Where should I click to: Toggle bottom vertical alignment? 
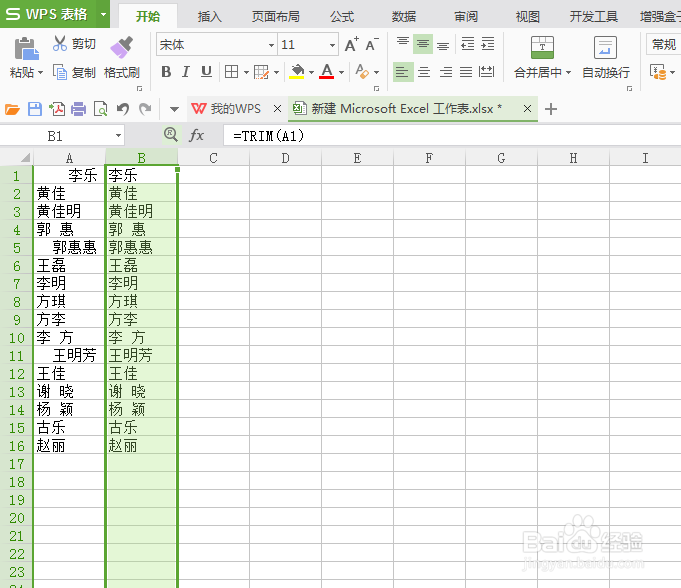[443, 44]
